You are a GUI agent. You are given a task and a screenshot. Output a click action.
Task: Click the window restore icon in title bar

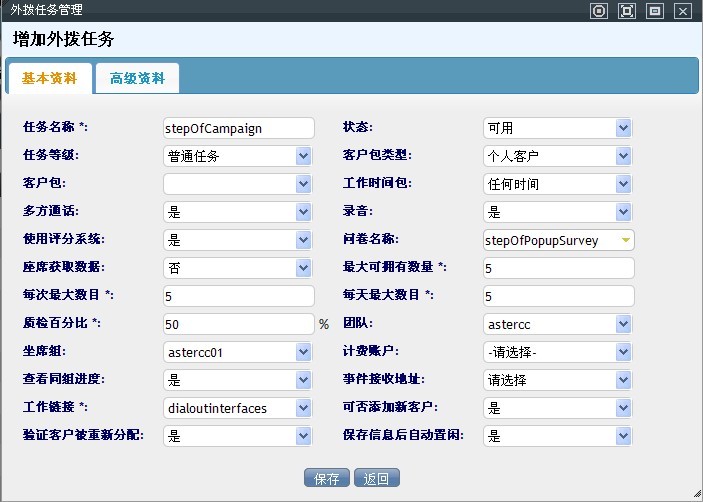[655, 11]
